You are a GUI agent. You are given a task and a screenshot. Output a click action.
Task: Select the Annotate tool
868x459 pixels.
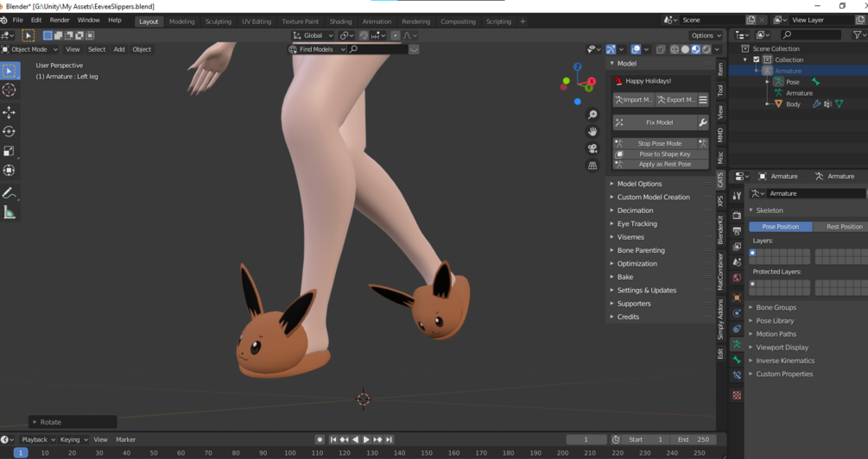click(10, 193)
